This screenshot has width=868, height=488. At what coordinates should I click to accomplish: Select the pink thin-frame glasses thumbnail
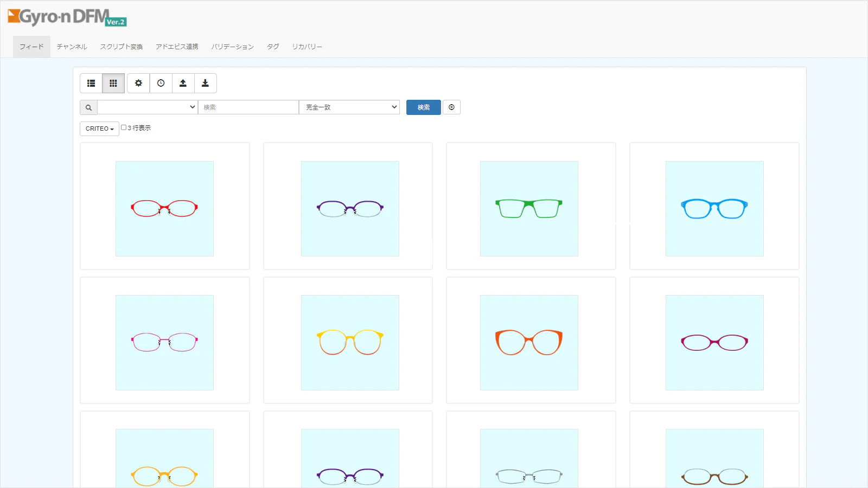pos(164,343)
